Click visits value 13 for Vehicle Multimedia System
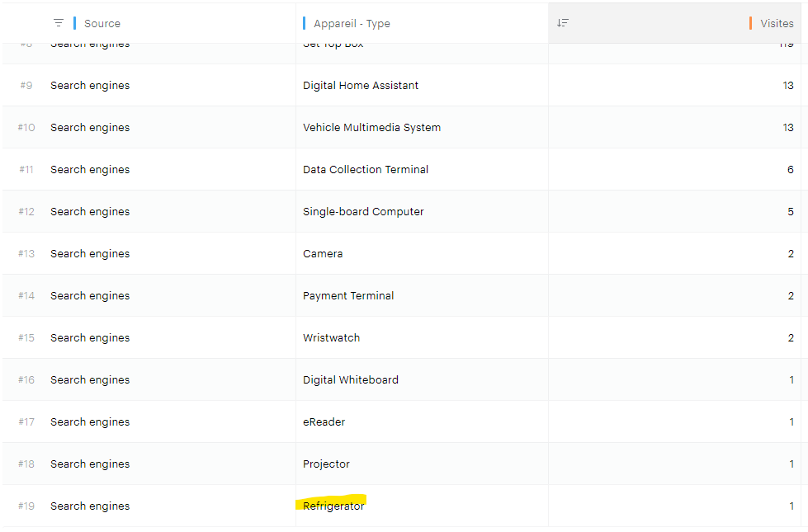 click(x=788, y=128)
